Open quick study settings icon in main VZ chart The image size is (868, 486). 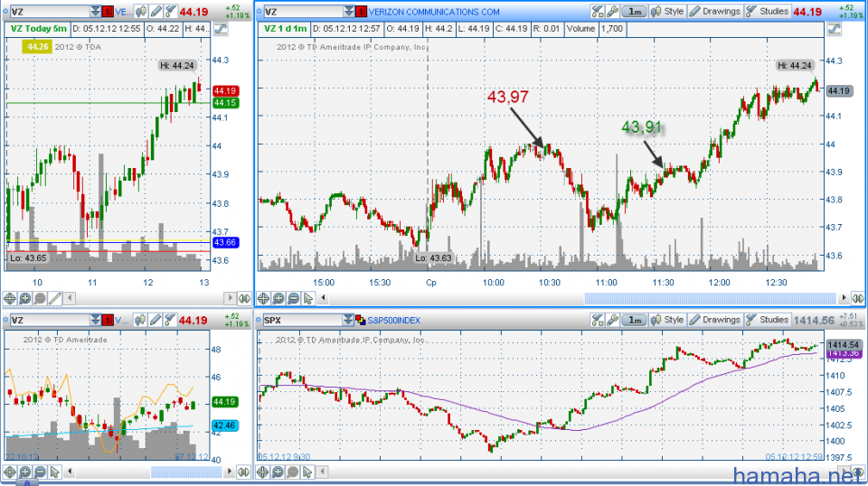coord(598,11)
